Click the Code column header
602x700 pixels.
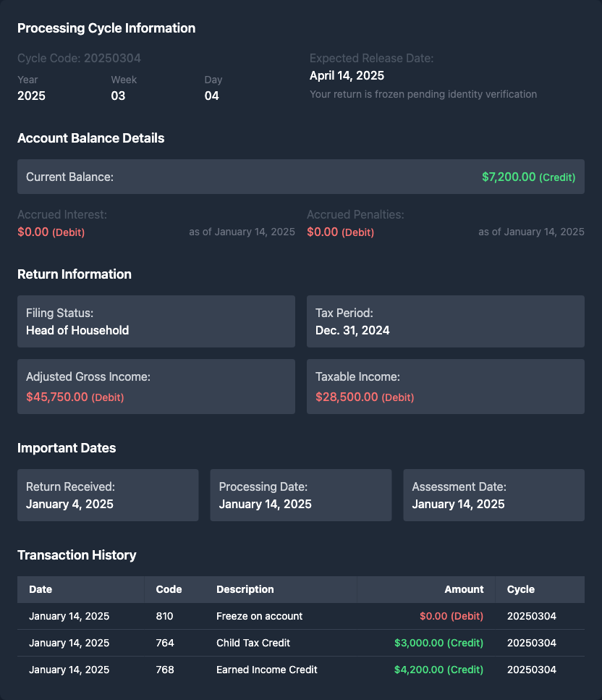tap(169, 589)
